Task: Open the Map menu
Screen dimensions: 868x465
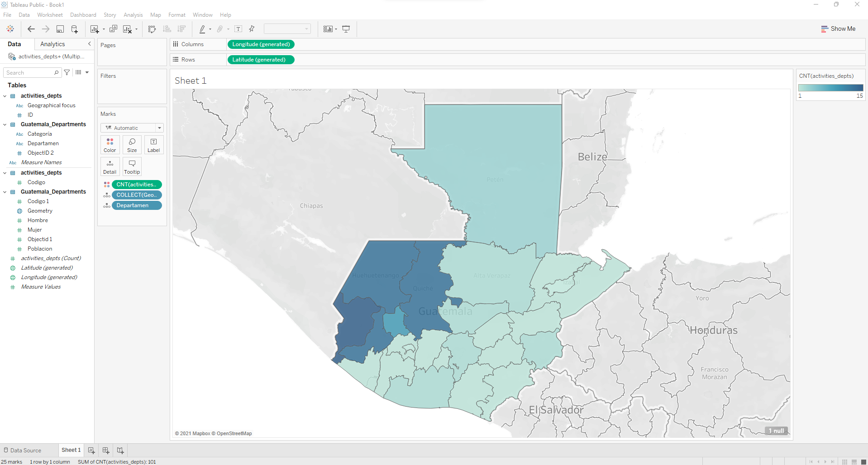Action: click(155, 14)
